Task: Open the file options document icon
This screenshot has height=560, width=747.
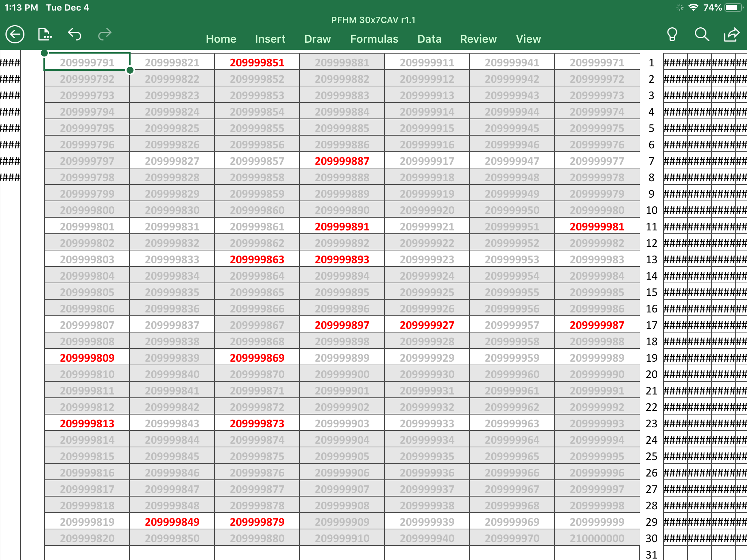Action: click(45, 35)
